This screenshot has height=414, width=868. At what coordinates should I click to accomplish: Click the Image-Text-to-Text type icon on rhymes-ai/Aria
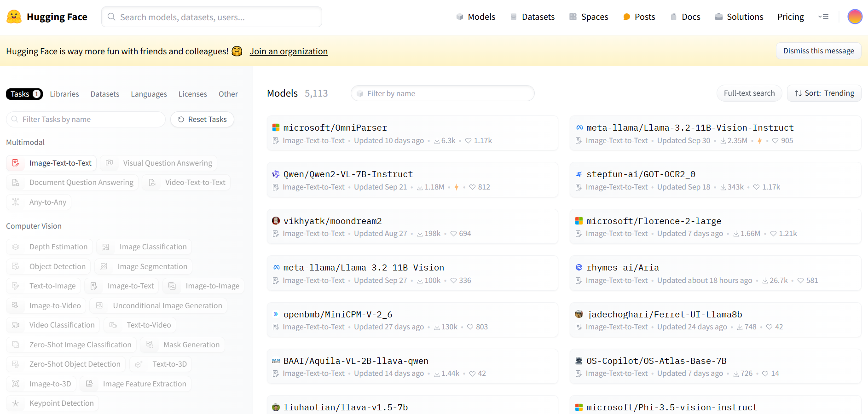click(x=579, y=281)
